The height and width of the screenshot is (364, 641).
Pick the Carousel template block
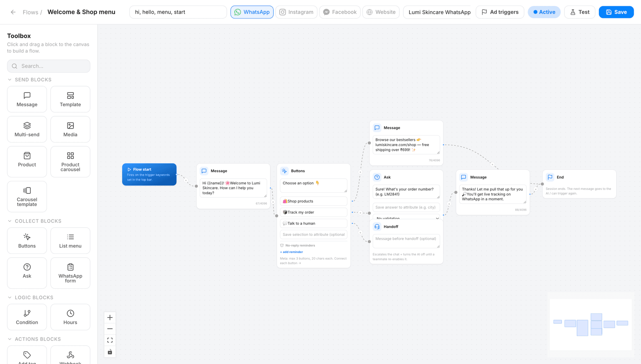[27, 197]
